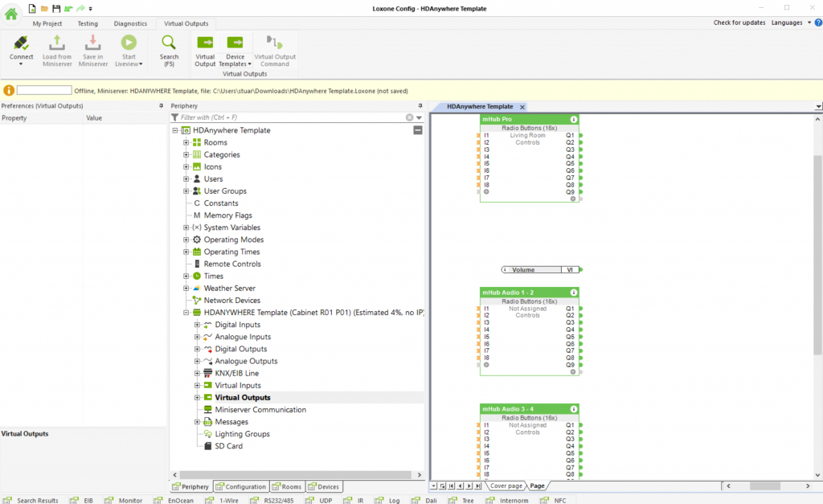The height and width of the screenshot is (504, 823).
Task: Click the Connect toolbar icon
Action: pos(21,43)
